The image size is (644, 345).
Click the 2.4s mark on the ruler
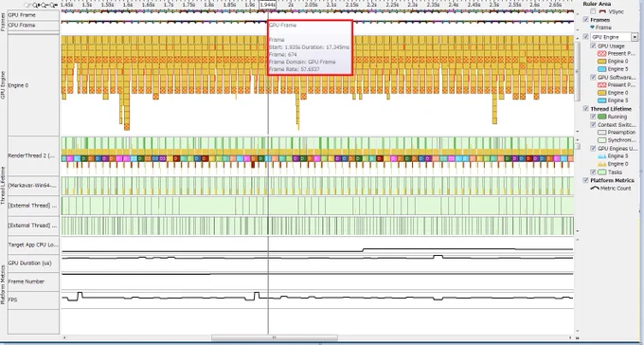pos(454,5)
